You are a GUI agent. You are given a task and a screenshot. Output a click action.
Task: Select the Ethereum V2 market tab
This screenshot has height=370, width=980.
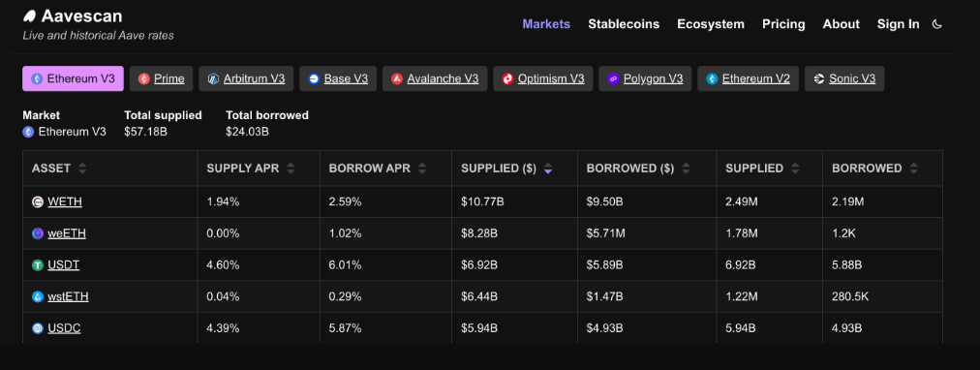pos(749,78)
